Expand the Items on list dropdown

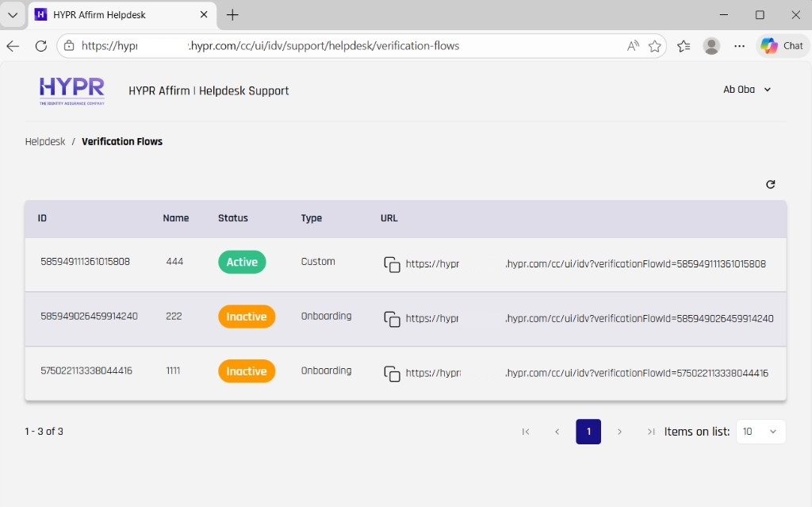point(760,432)
